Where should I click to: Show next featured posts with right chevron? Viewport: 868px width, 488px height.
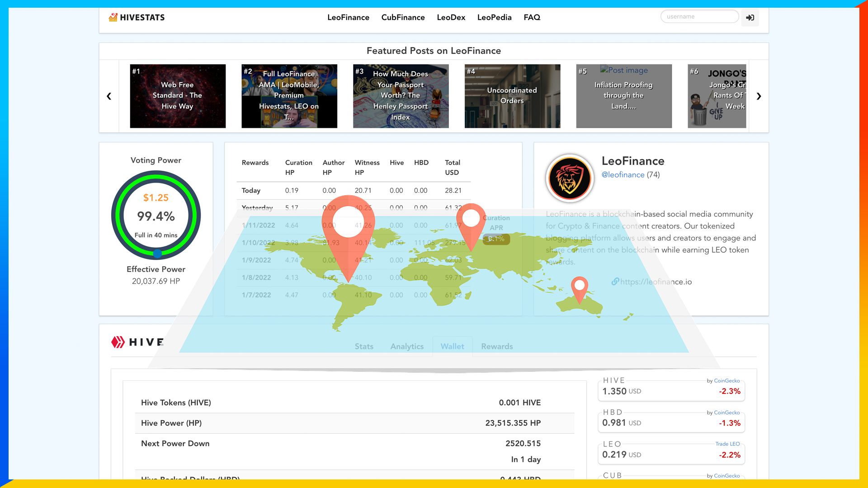coord(759,96)
